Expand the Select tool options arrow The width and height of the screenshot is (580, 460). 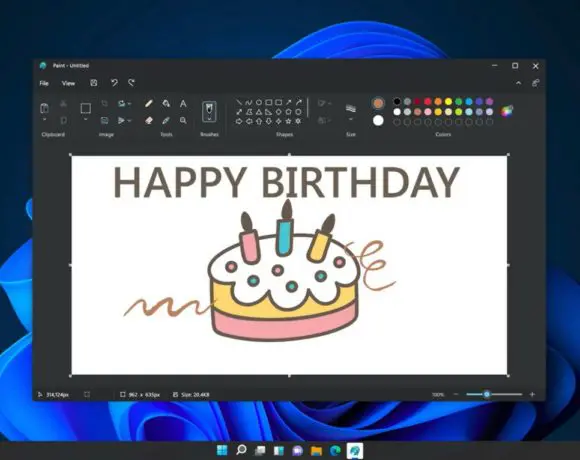coord(86,120)
